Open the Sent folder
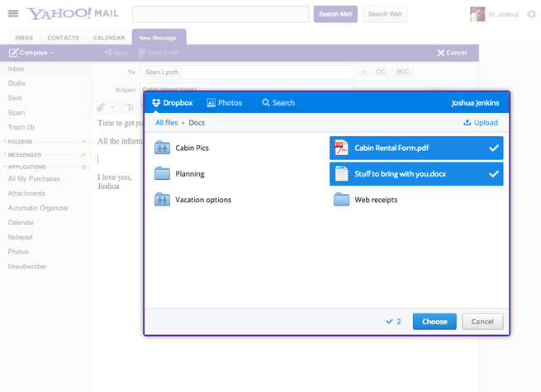The width and height of the screenshot is (541, 392). point(15,98)
